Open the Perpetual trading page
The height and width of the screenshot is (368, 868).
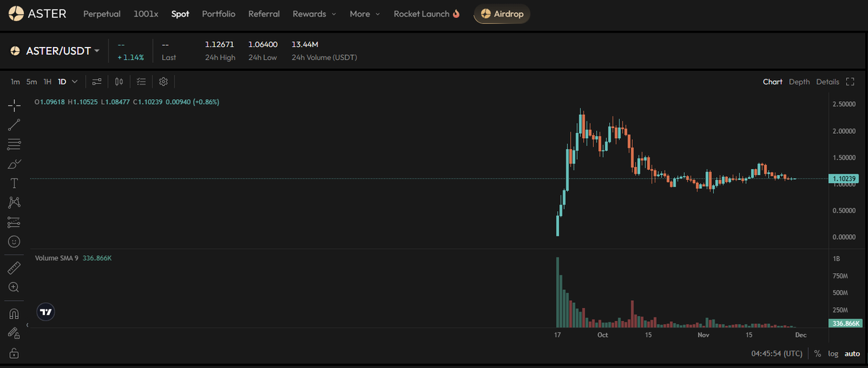103,14
